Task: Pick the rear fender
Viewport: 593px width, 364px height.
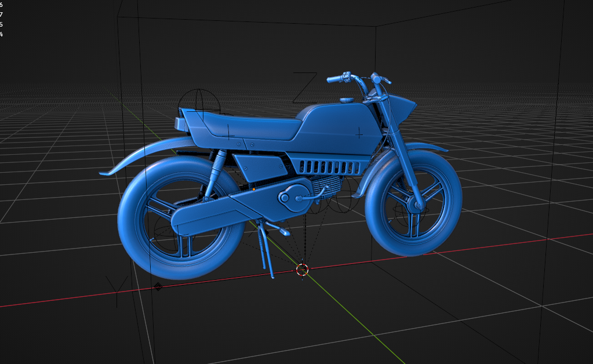Action: tap(147, 153)
